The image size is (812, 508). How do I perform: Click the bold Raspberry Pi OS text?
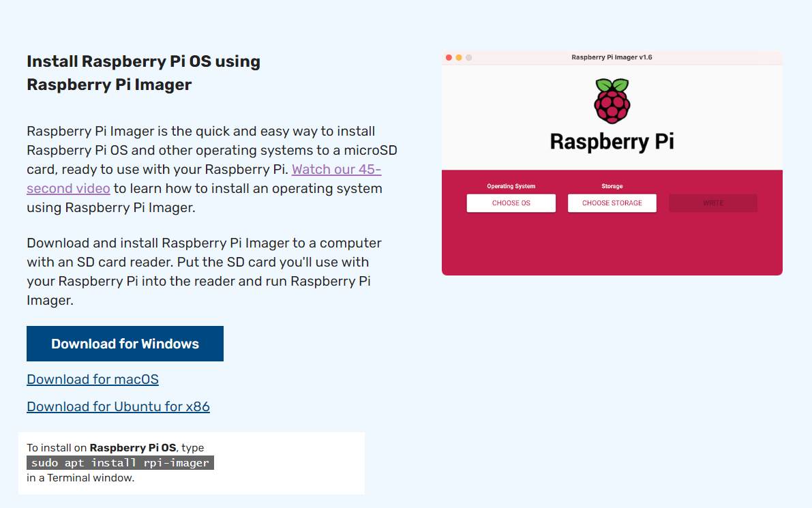(x=133, y=448)
